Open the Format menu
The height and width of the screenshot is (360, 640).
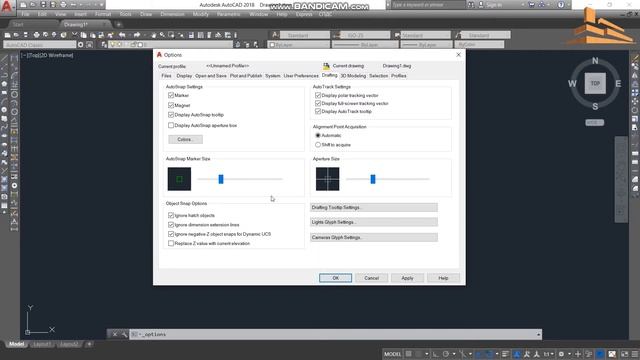click(x=102, y=14)
